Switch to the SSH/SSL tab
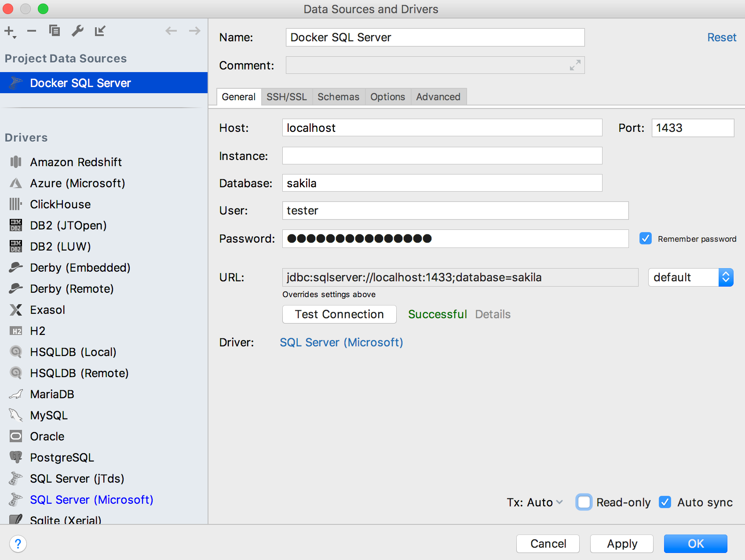Screen dimensions: 745x560 point(287,97)
